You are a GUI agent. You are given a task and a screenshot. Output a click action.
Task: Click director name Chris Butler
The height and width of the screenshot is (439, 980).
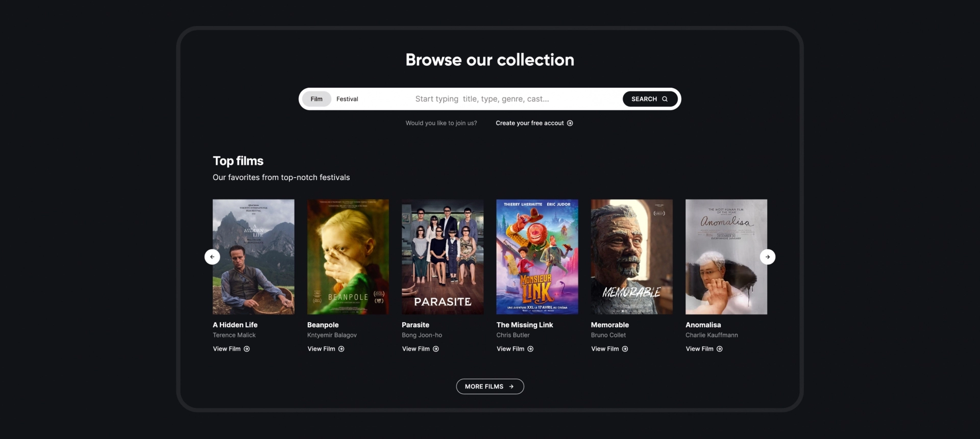tap(513, 335)
